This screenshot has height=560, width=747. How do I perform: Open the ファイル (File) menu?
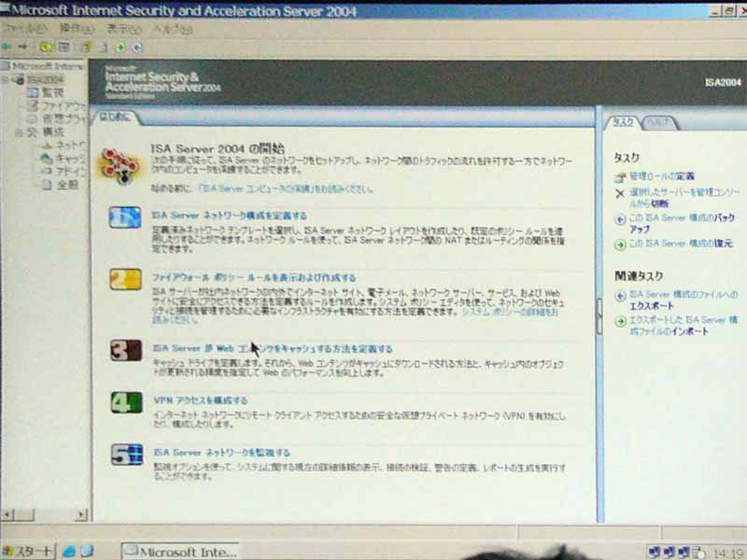25,29
